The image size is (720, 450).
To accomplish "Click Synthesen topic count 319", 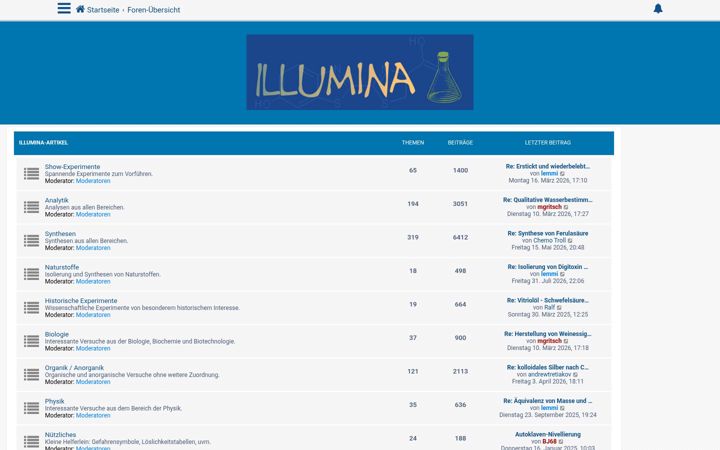I will (x=413, y=237).
